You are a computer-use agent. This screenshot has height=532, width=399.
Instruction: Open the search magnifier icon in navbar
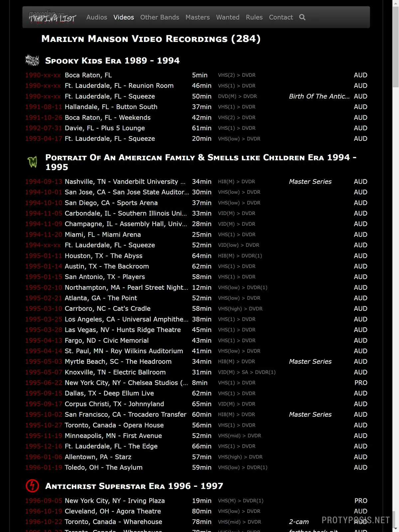[302, 17]
